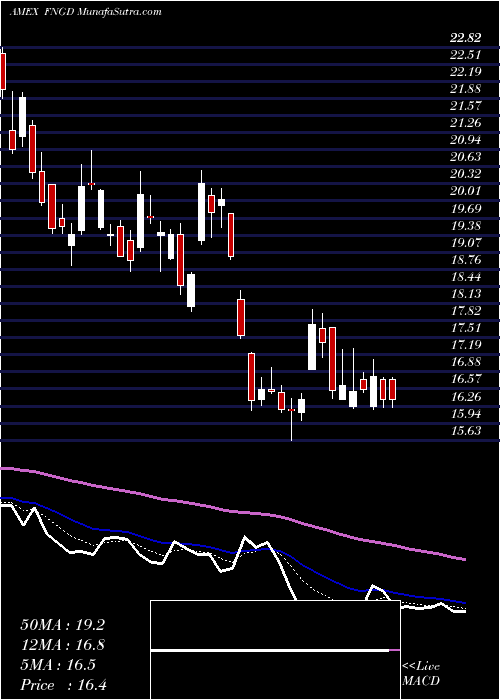This screenshot has height=700, width=500.
Task: Click the last red candlestick on the right
Action: pos(393,389)
